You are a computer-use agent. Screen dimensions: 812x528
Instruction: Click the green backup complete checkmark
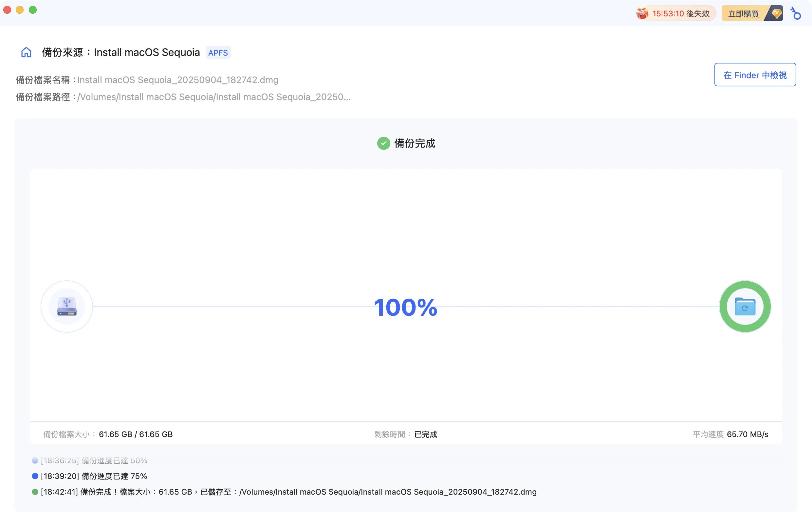[383, 144]
